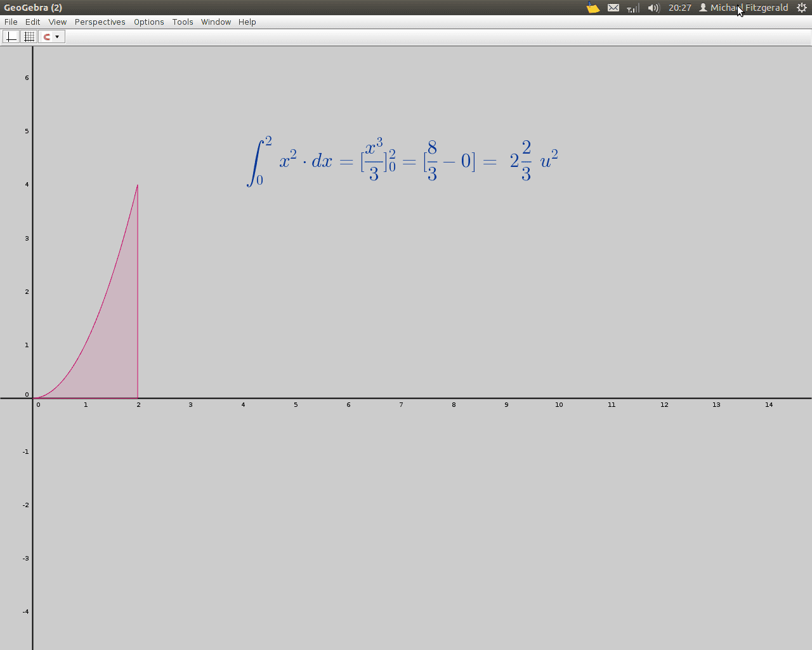Open the mail envelope indicator
The image size is (812, 650).
point(613,8)
